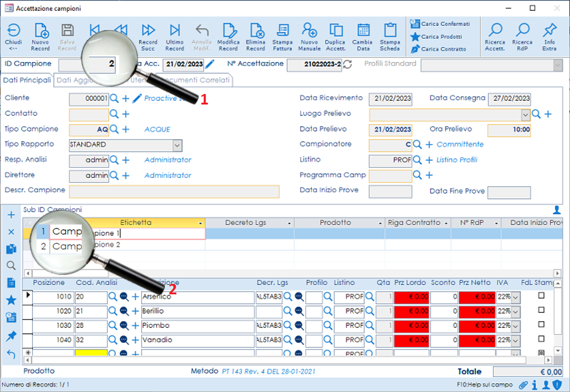Click the Administrator link beside Resp. Analisi
Image resolution: width=570 pixels, height=392 pixels.
click(x=168, y=160)
